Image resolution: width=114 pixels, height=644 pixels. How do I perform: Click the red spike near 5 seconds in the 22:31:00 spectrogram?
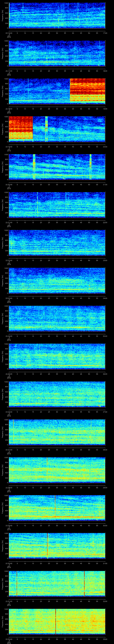click(17, 584)
